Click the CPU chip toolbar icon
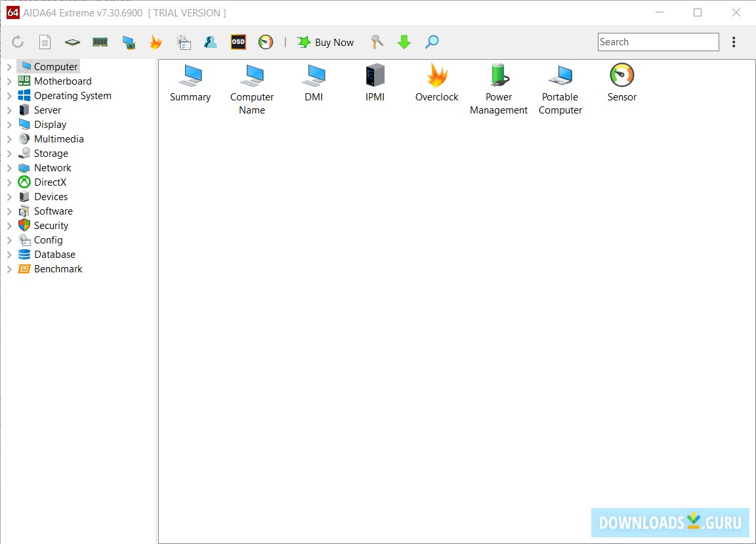This screenshot has width=756, height=544. point(72,43)
